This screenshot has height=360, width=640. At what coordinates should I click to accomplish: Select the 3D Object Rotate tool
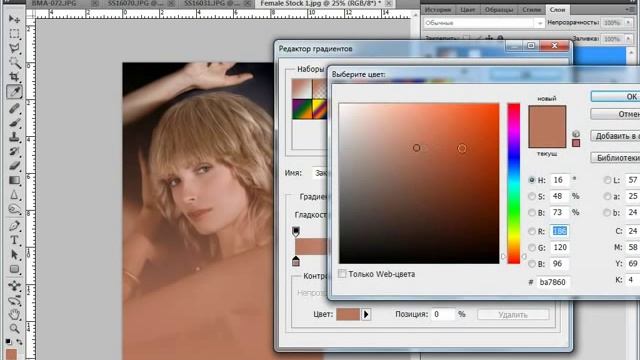(x=14, y=285)
